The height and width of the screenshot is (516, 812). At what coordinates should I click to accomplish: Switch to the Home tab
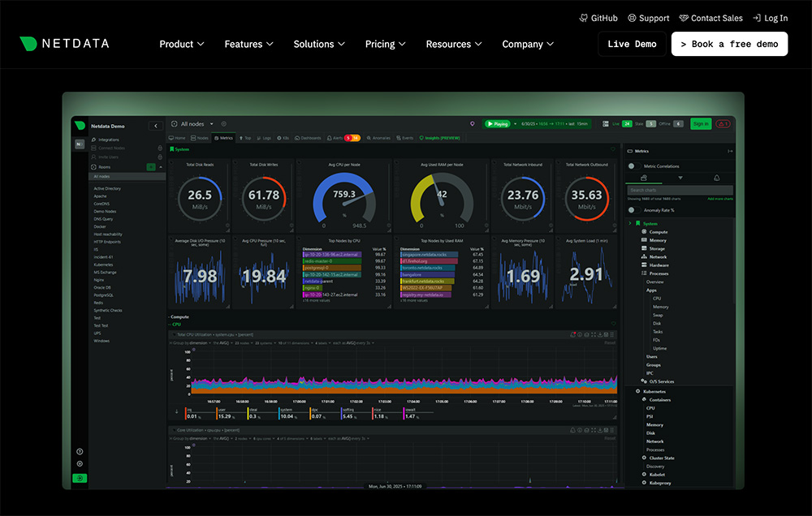(x=177, y=138)
